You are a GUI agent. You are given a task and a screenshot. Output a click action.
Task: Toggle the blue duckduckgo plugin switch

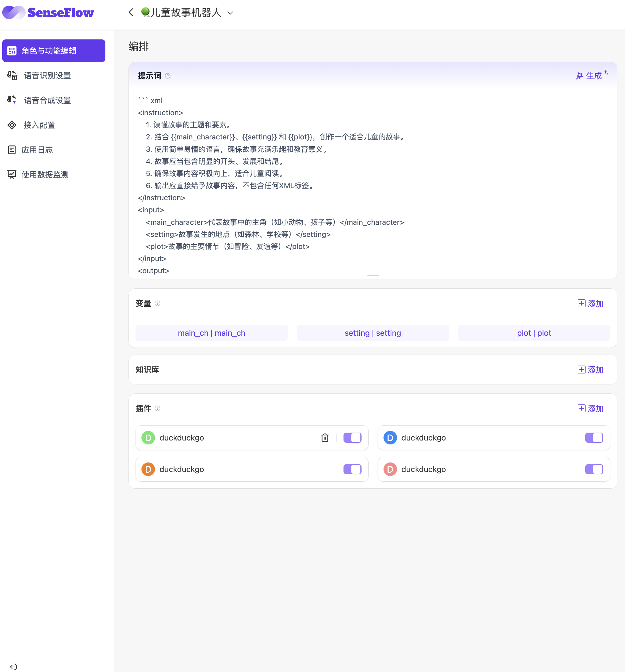point(594,438)
